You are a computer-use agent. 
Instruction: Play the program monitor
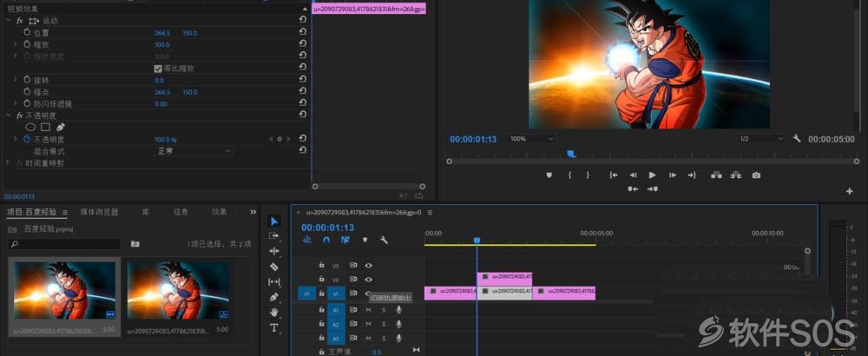pyautogui.click(x=653, y=175)
